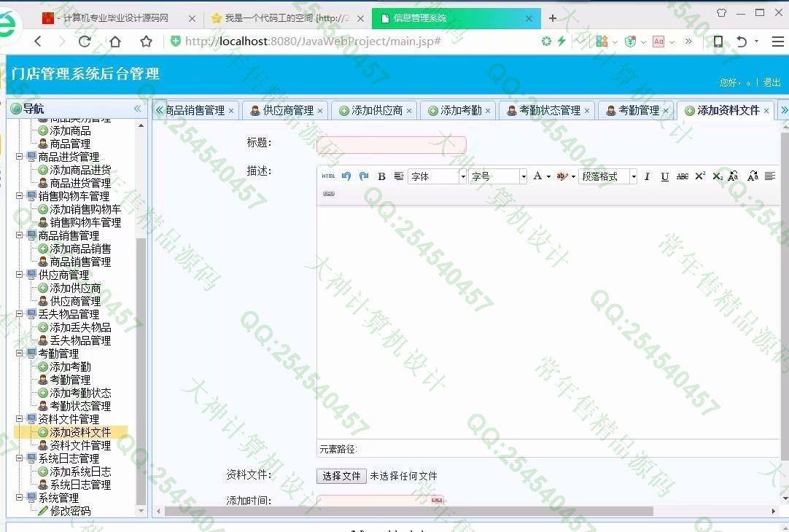This screenshot has width=789, height=532.
Task: Reload the current browser page
Action: click(x=85, y=42)
